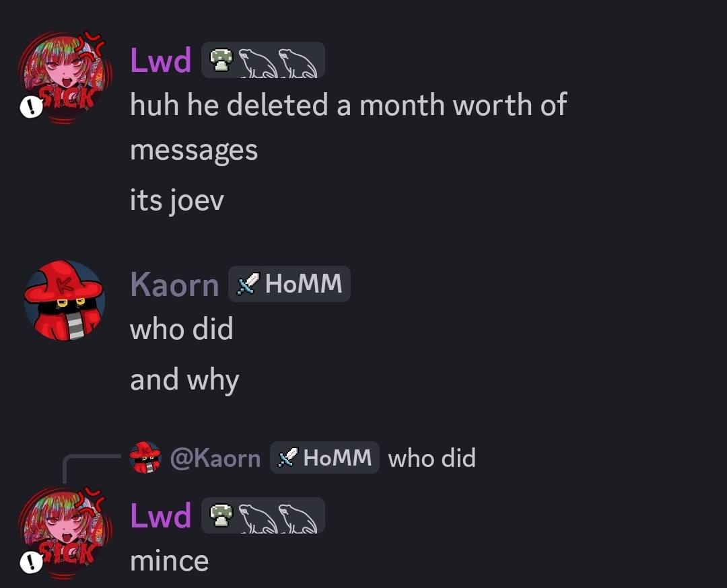The width and height of the screenshot is (727, 588).
Task: Open the Kaorn username above 'who did'
Action: 174,284
